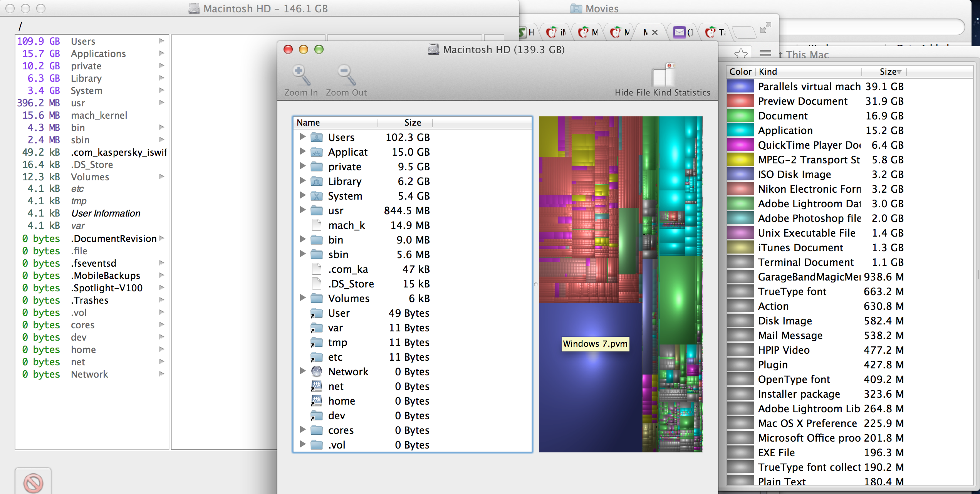
Task: Select the Library folder icon in list
Action: point(317,181)
